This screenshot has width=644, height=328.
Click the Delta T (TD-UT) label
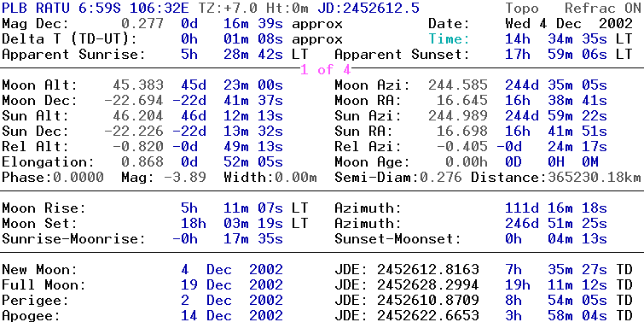point(69,39)
